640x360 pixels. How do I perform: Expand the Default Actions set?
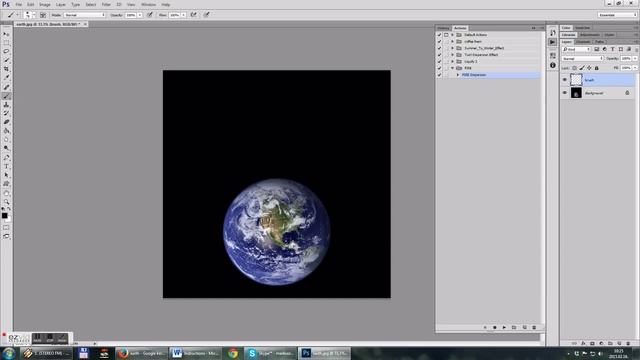tap(452, 35)
